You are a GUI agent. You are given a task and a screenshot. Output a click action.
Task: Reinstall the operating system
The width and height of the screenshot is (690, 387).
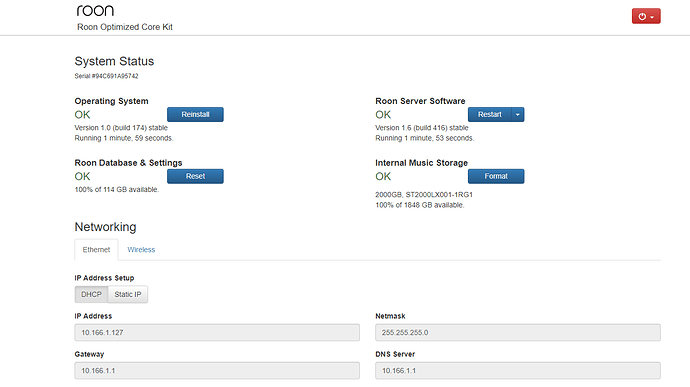coord(195,114)
